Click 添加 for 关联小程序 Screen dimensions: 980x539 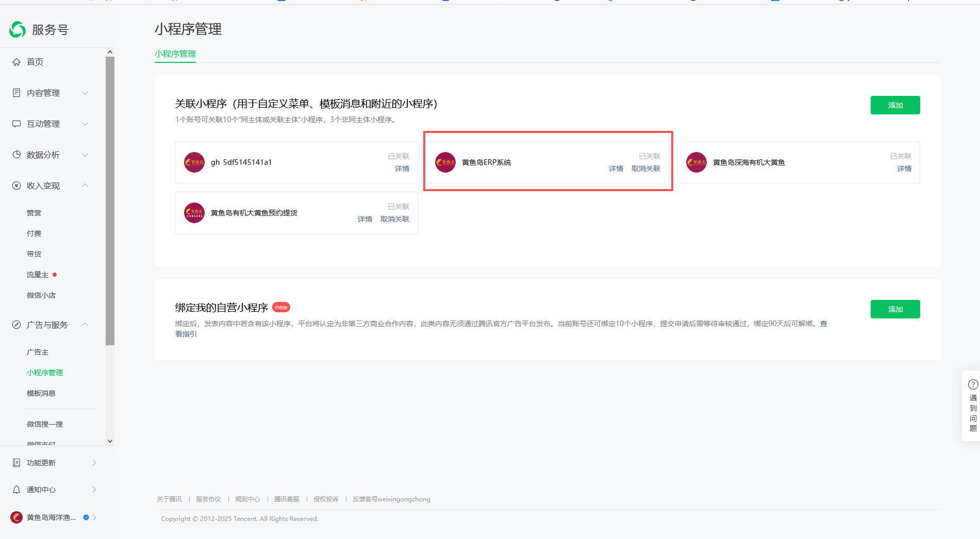(895, 105)
